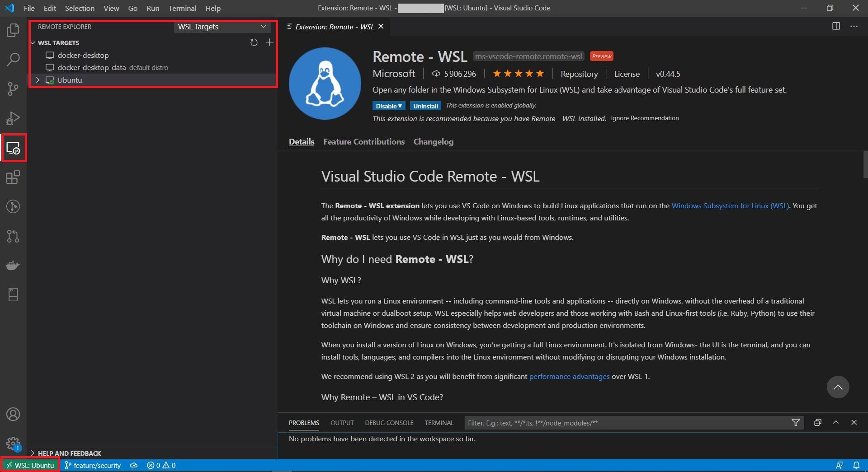Screen dimensions: 868x472
Task: Open the GitLens view icon
Action: 13,206
